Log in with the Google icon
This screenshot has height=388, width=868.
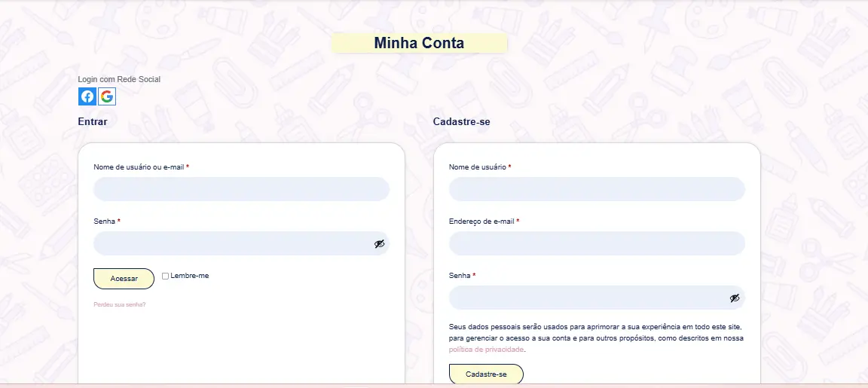click(x=107, y=96)
